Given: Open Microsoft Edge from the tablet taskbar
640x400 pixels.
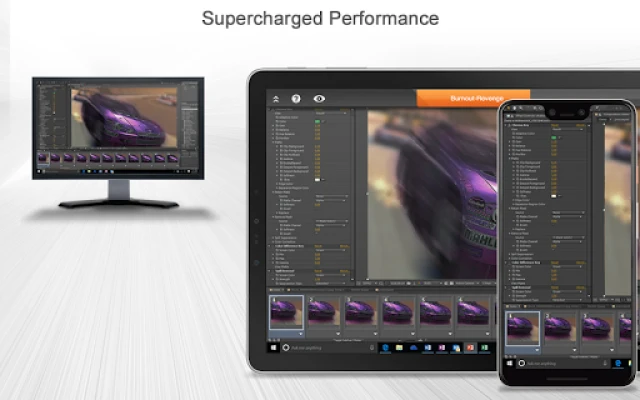Looking at the screenshot, I should pos(384,346).
